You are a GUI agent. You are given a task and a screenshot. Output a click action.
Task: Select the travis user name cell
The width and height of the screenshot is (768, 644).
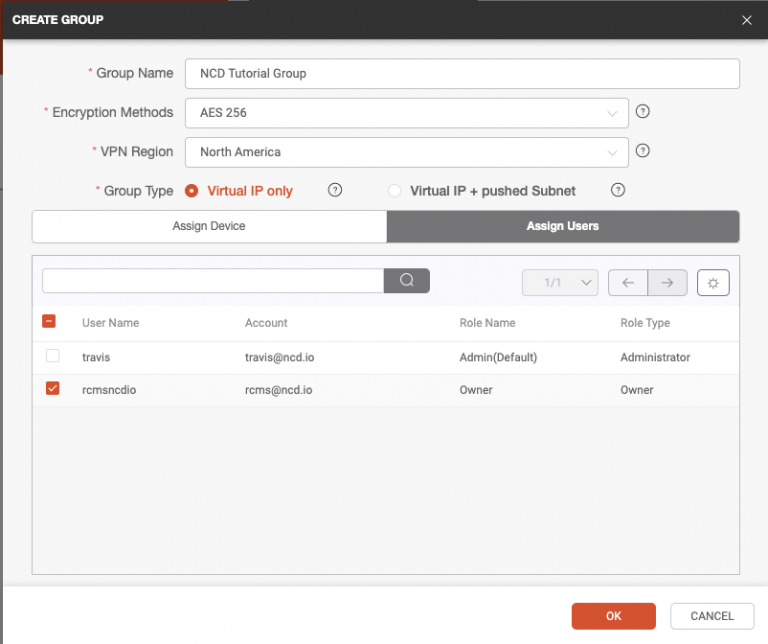96,357
